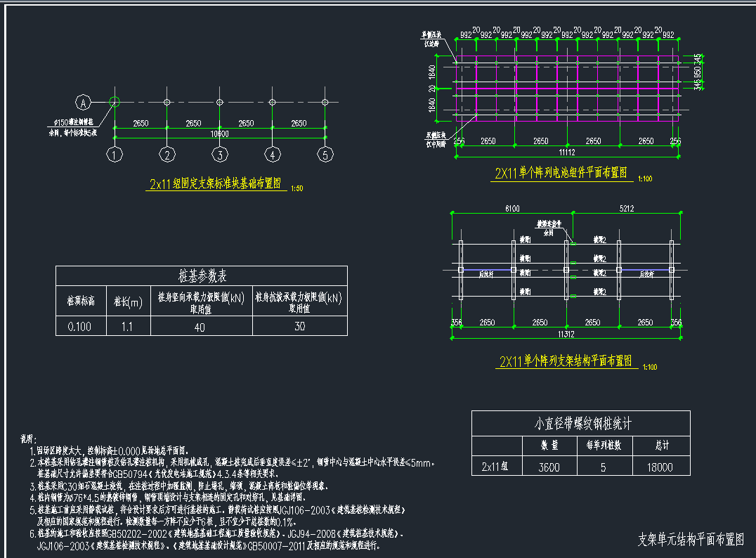Select the cell with value 40

pyautogui.click(x=200, y=326)
